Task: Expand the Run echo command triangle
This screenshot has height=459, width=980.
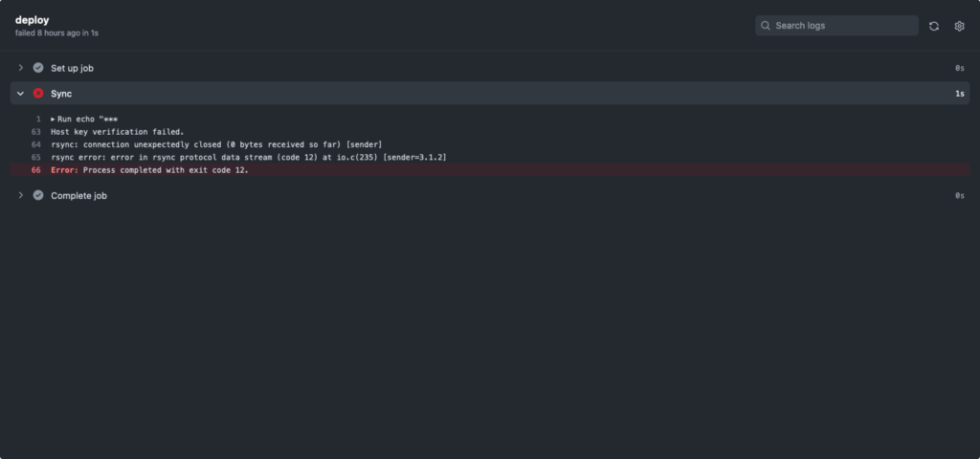Action: (x=54, y=120)
